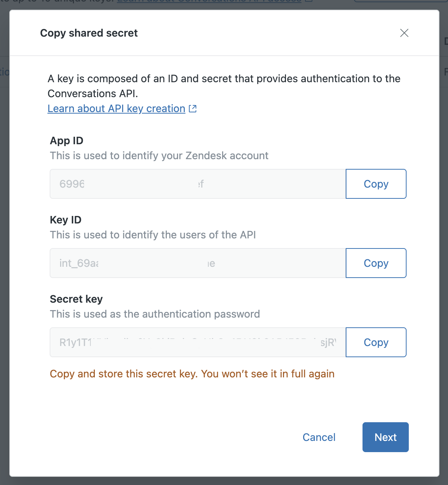Viewport: 448px width, 485px height.
Task: Select the Key ID text field
Action: pos(197,263)
